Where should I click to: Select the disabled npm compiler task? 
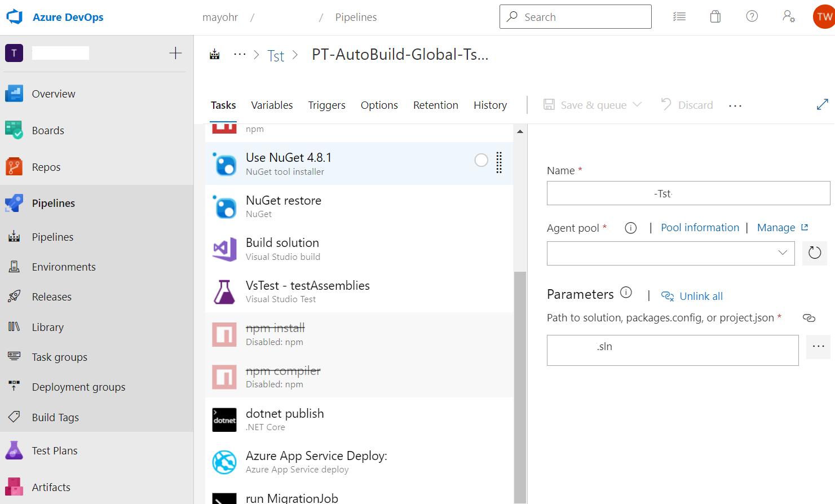click(x=359, y=377)
